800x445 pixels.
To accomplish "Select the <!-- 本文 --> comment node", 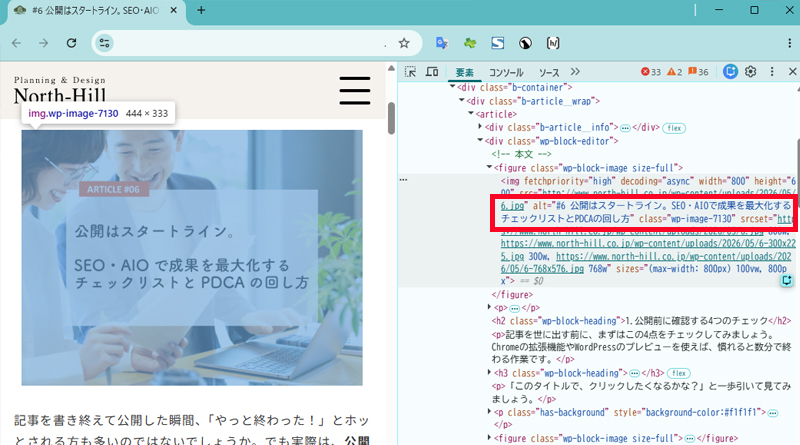I will (521, 154).
